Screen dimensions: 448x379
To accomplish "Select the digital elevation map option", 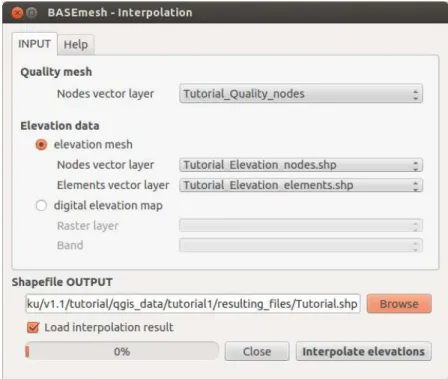I will (41, 205).
